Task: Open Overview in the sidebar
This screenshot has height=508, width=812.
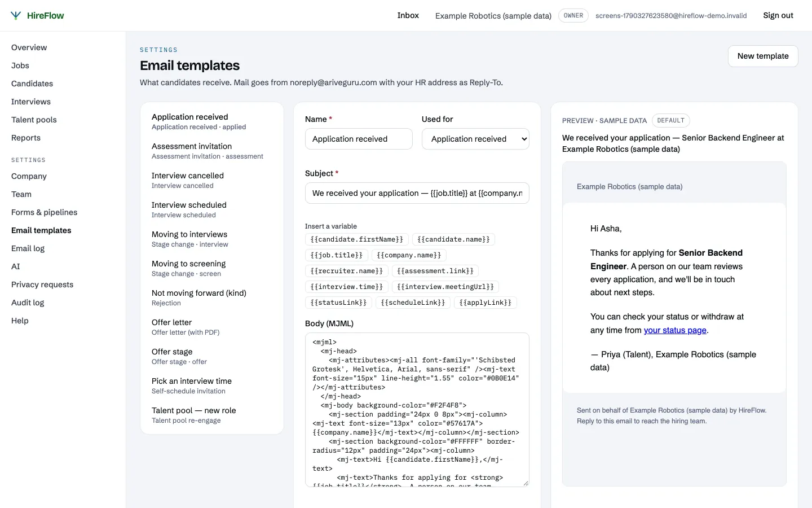Action: 29,47
